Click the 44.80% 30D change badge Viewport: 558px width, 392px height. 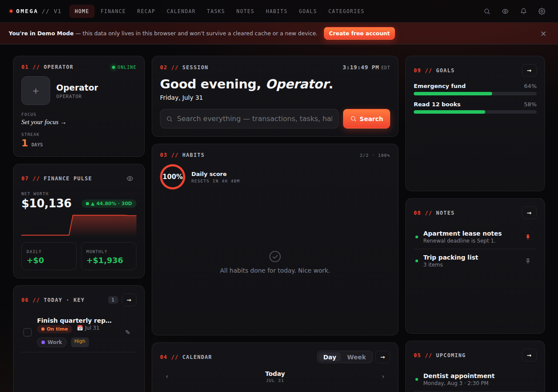click(109, 203)
